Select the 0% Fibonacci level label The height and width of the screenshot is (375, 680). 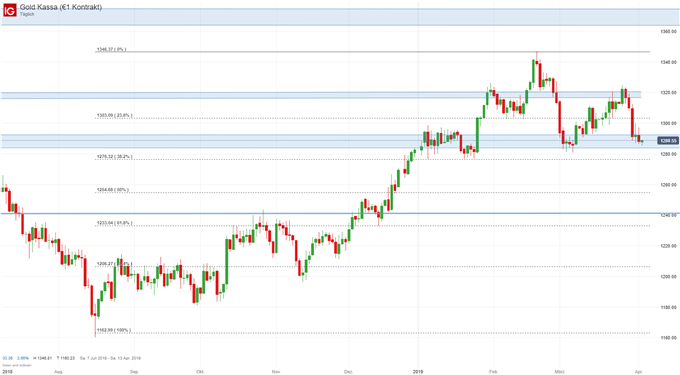[111, 49]
